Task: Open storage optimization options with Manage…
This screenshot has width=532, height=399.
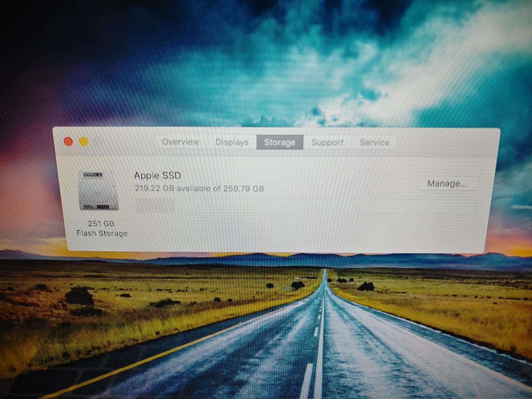Action: click(447, 183)
